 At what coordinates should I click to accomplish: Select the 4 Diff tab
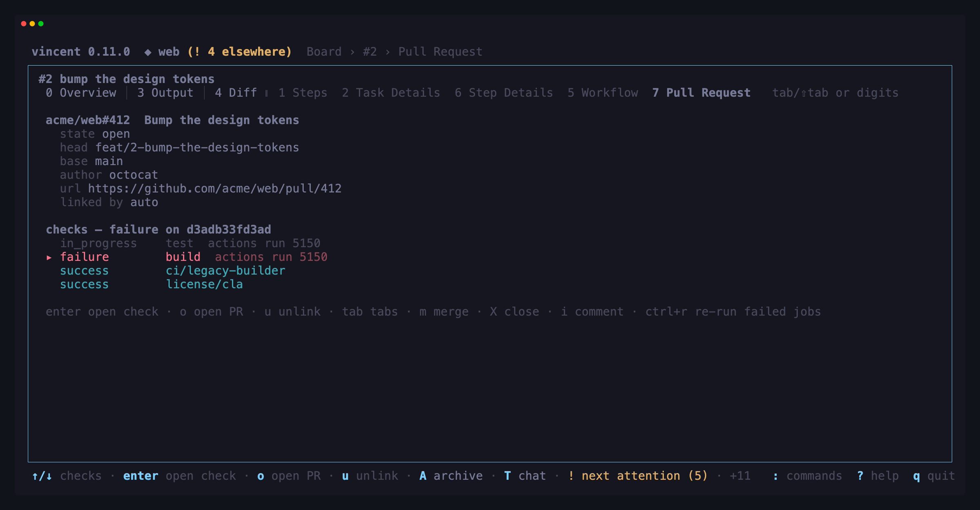(236, 93)
